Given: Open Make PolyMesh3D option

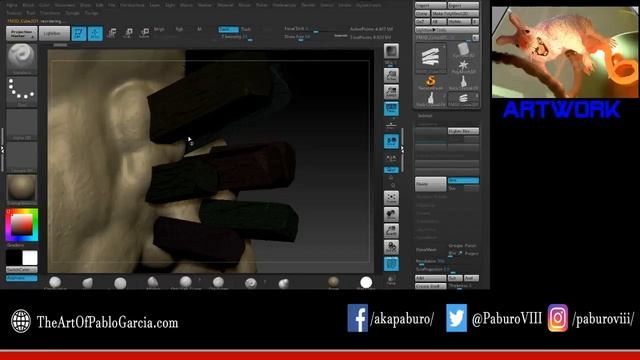Looking at the screenshot, I should 455,13.
